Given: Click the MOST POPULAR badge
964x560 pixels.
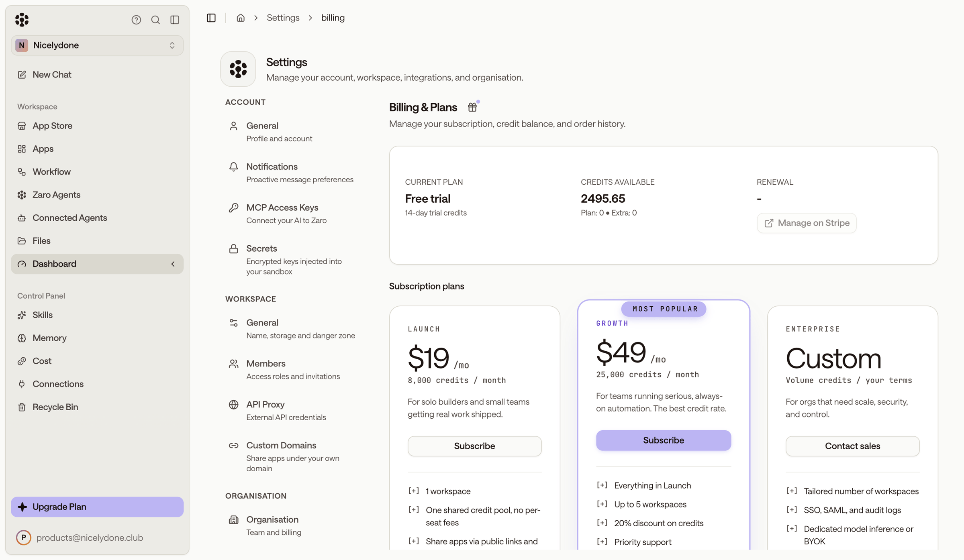Looking at the screenshot, I should [x=664, y=309].
